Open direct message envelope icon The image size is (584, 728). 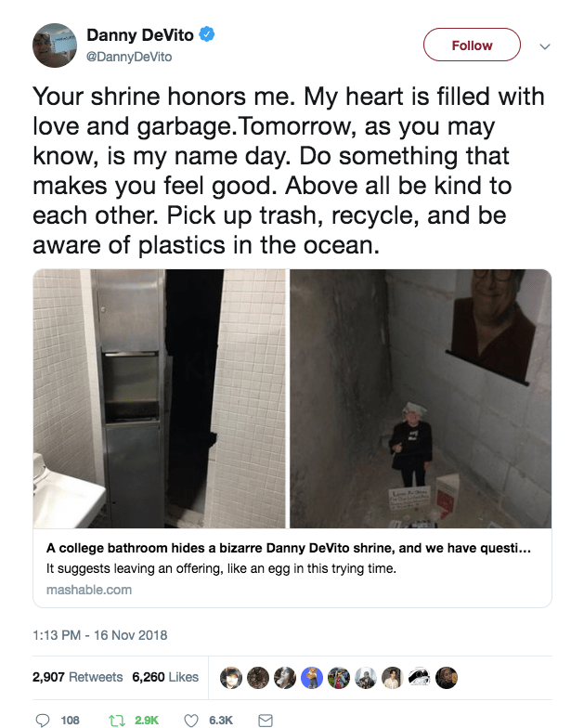point(265,720)
